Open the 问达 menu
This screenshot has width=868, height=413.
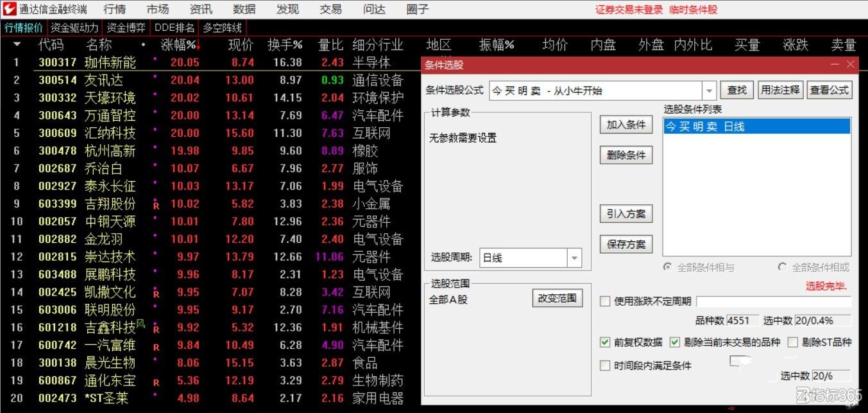(374, 10)
